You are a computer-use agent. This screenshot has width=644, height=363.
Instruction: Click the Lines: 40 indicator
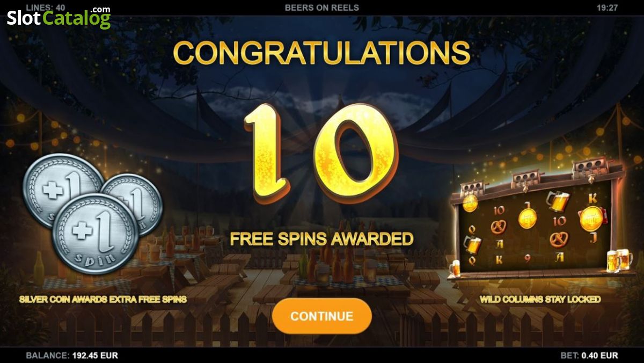(x=46, y=8)
